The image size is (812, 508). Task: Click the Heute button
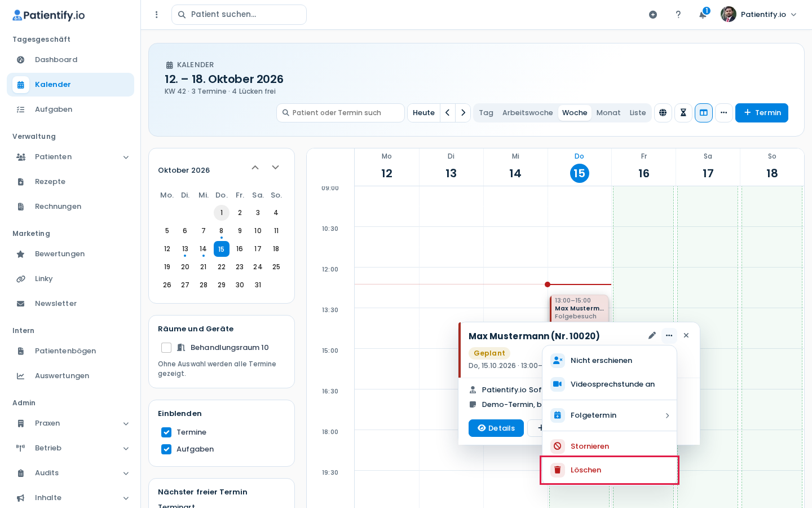coord(423,113)
